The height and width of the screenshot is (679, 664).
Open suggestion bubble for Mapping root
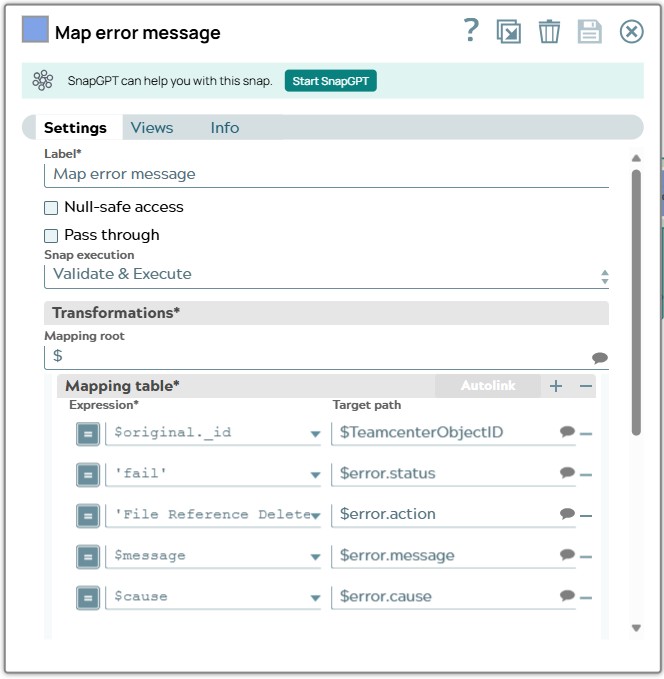pos(599,358)
